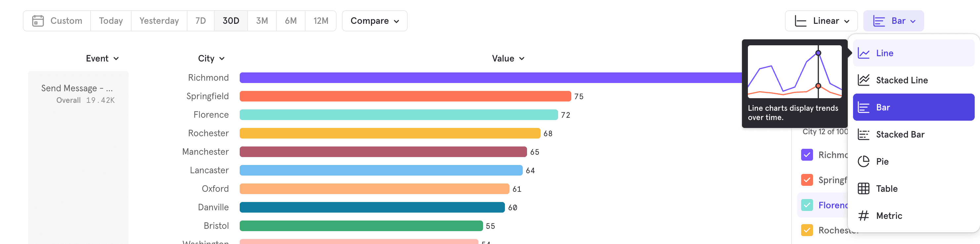
Task: Click the Today date range button
Action: pos(110,21)
